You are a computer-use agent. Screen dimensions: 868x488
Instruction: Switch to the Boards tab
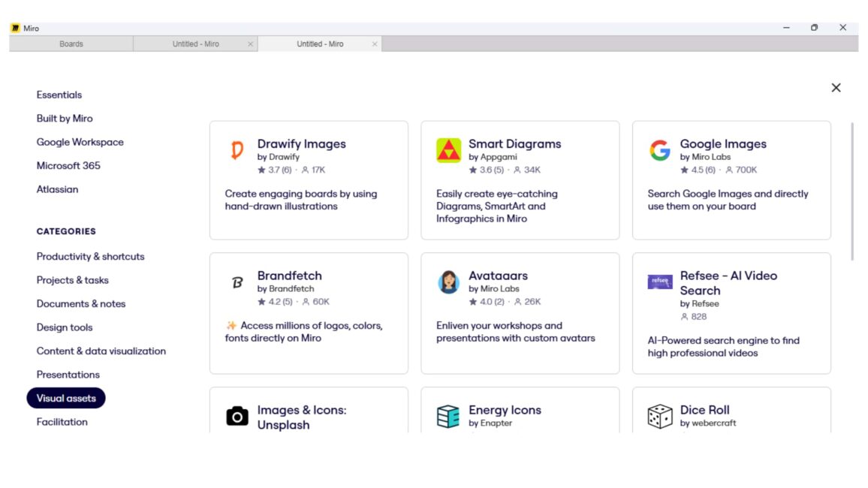coord(71,44)
